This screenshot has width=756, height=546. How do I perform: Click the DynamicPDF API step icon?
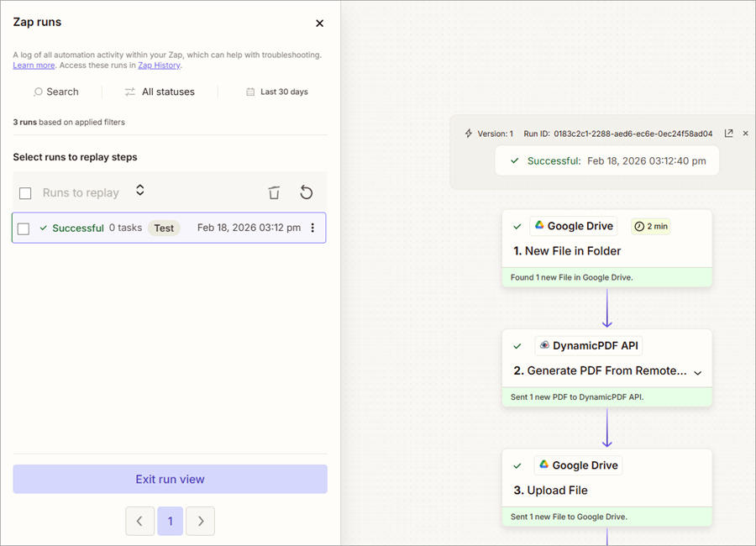coord(544,345)
